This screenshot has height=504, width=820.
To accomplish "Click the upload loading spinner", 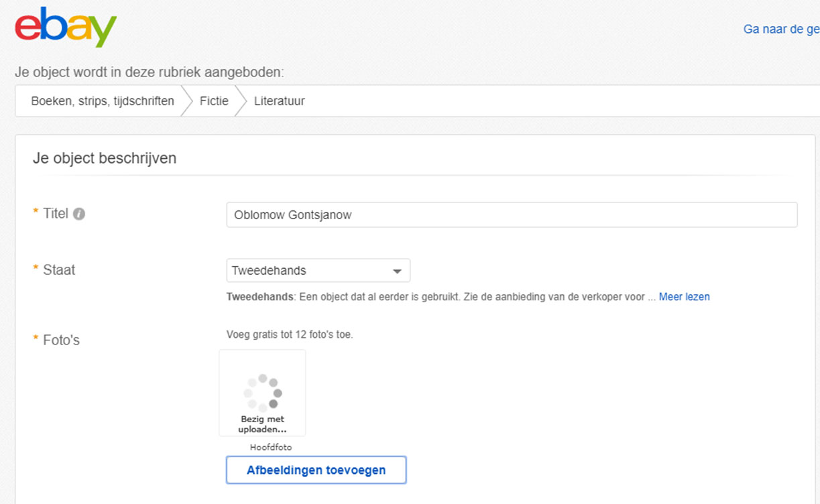I will (263, 393).
